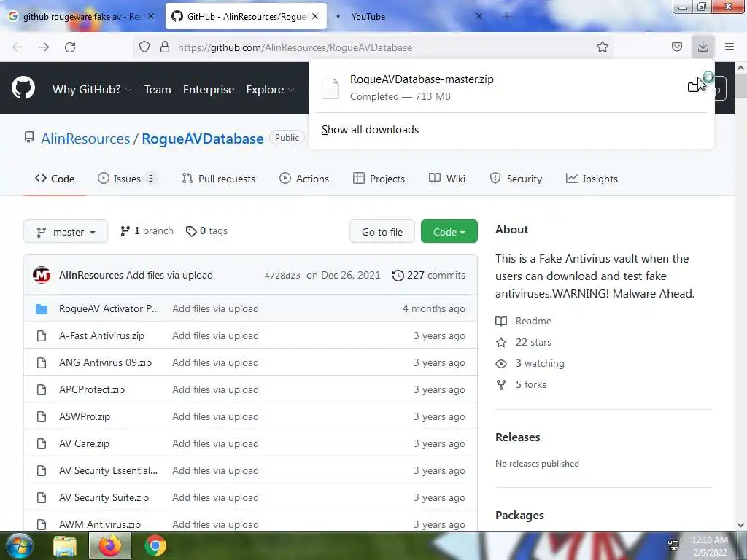Click the Enterprise navigation link

point(209,89)
